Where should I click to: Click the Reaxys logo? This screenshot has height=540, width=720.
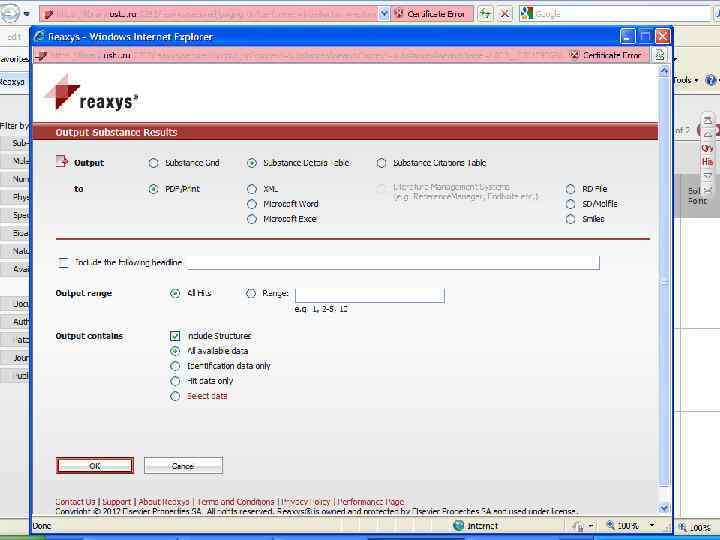(91, 93)
